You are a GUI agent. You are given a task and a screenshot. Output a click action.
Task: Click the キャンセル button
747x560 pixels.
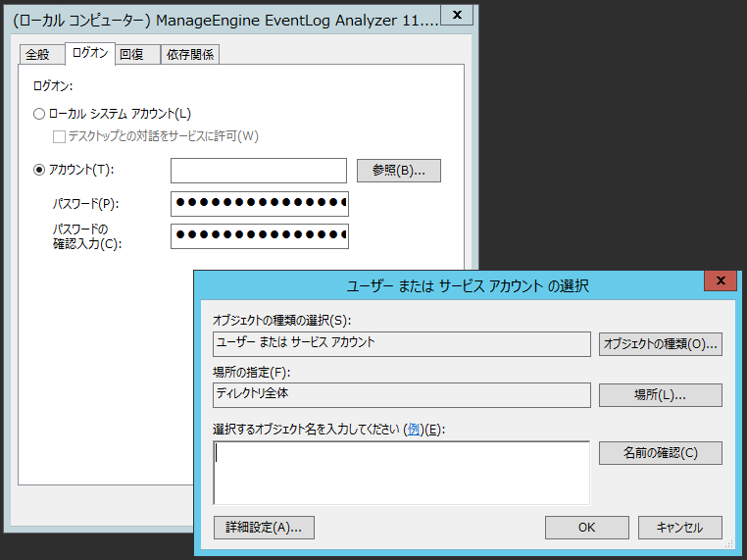(x=679, y=528)
